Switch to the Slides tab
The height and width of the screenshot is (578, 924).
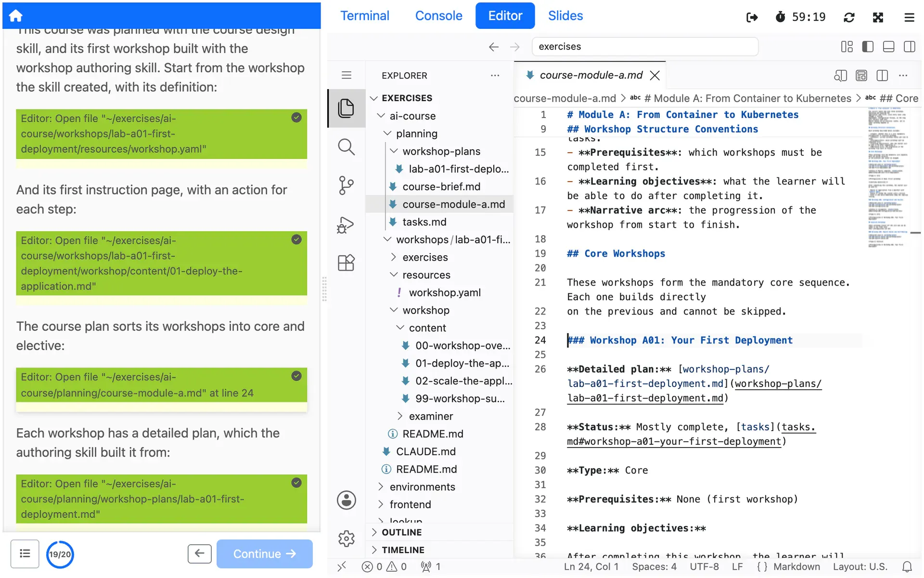click(565, 16)
